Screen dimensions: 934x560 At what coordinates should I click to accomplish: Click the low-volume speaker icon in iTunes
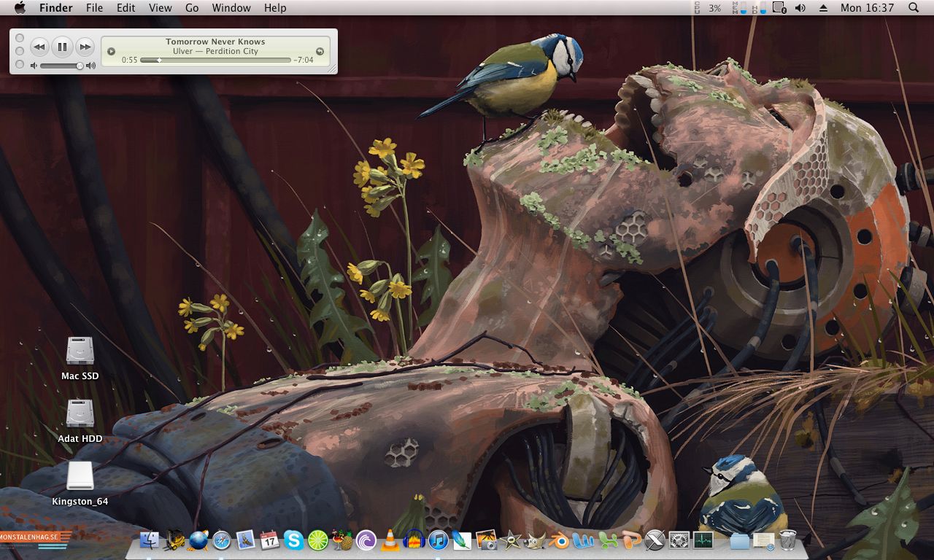point(34,66)
